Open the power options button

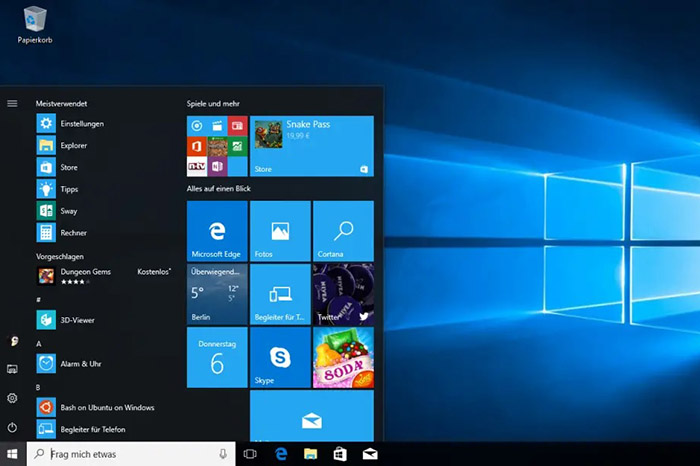pos(12,427)
